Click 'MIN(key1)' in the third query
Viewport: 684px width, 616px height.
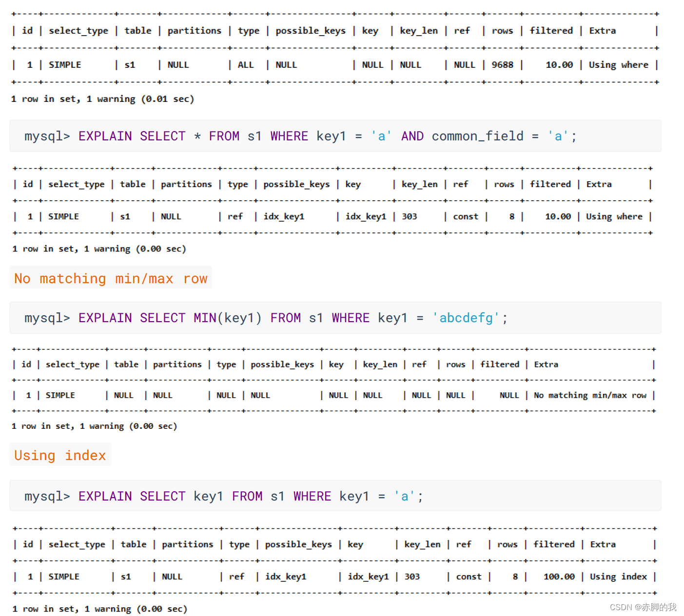click(227, 318)
